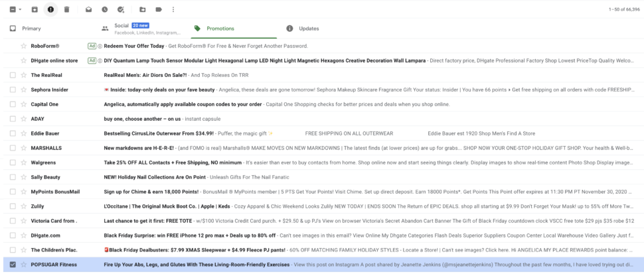
Task: Click the Archive icon in toolbar
Action: 35,9
